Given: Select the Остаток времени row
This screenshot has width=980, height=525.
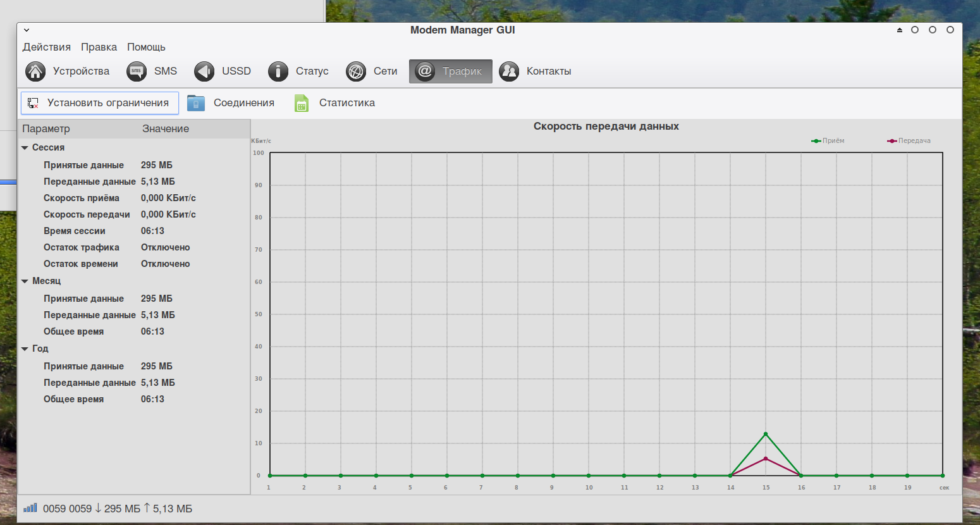Looking at the screenshot, I should click(x=134, y=264).
